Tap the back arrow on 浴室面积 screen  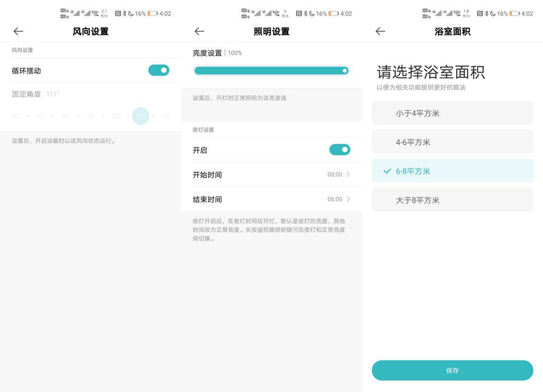pos(380,31)
